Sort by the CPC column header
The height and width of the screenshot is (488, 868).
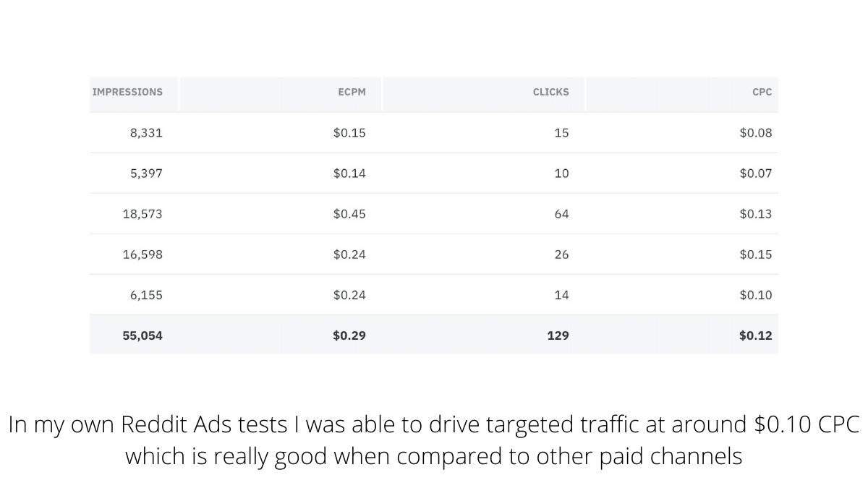pyautogui.click(x=762, y=92)
